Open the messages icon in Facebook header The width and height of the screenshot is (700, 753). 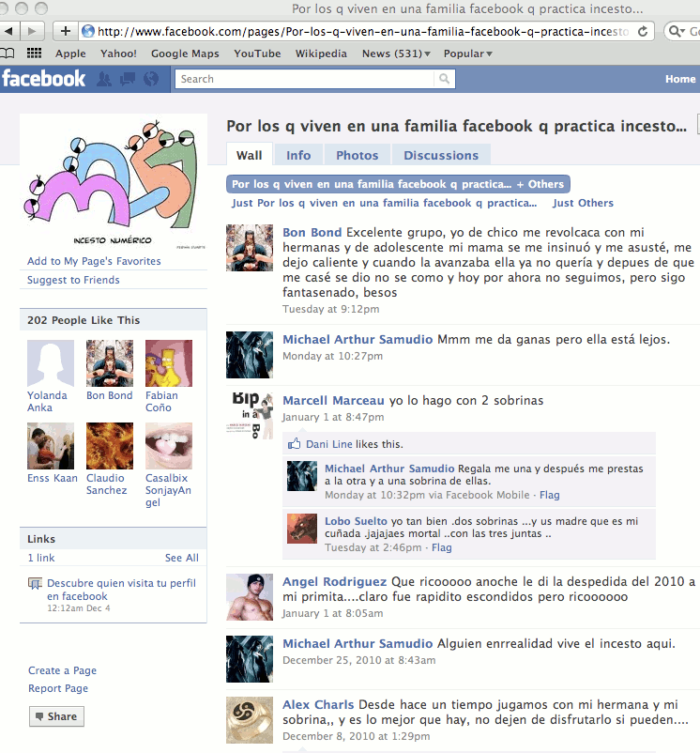point(127,79)
